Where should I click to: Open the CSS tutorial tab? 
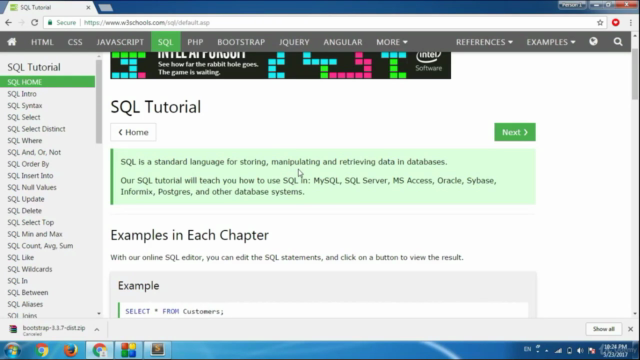pyautogui.click(x=75, y=42)
